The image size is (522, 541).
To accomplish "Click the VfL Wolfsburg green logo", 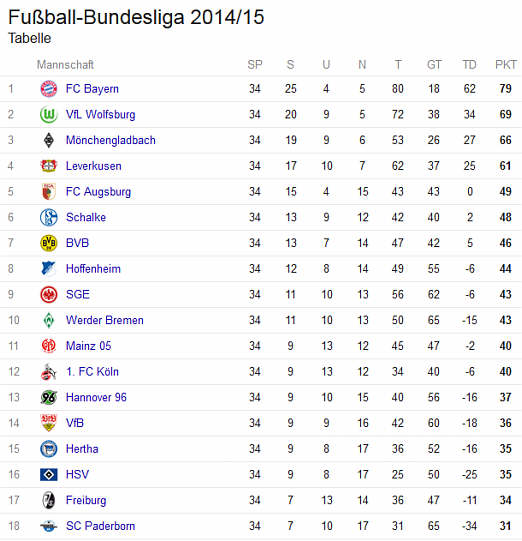I will [49, 115].
